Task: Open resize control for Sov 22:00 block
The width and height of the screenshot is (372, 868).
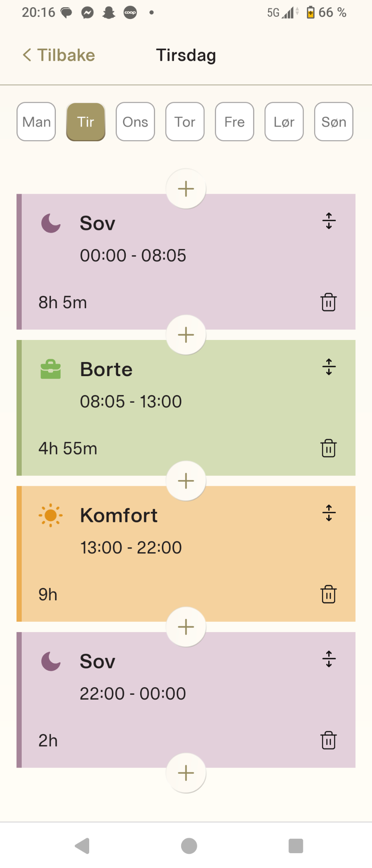Action: point(329,659)
